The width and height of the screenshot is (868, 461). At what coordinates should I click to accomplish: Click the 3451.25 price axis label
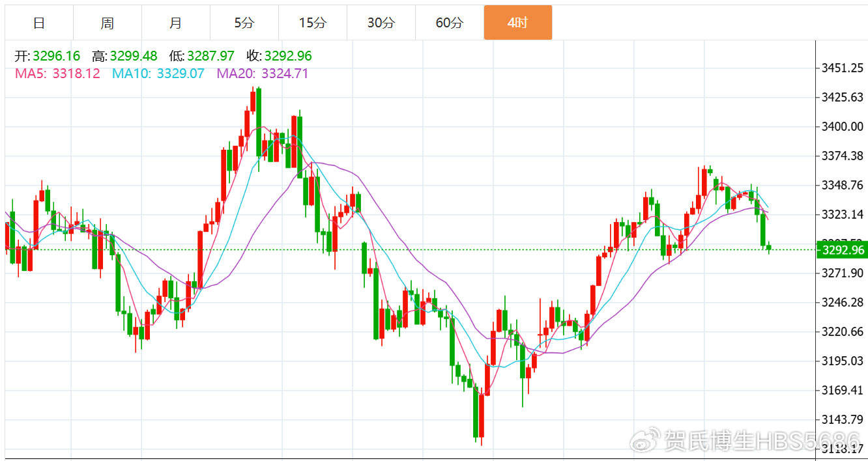(843, 68)
